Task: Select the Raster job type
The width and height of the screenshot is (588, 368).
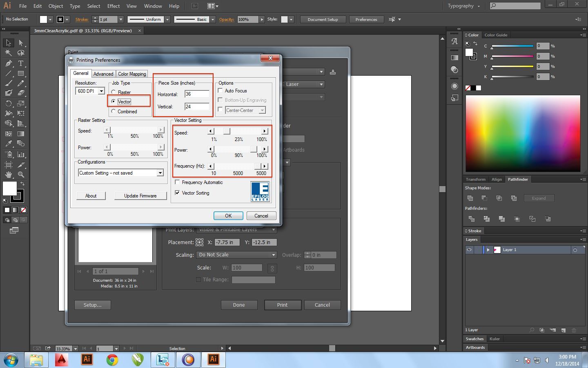Action: click(114, 92)
